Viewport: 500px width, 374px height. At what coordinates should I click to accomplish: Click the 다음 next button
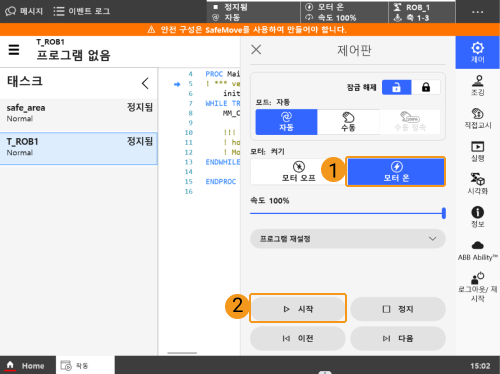pyautogui.click(x=398, y=338)
